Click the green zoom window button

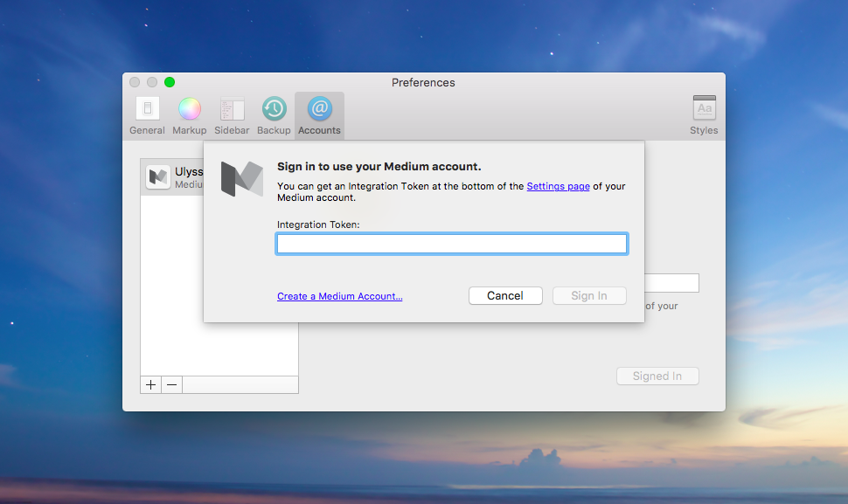[x=170, y=82]
